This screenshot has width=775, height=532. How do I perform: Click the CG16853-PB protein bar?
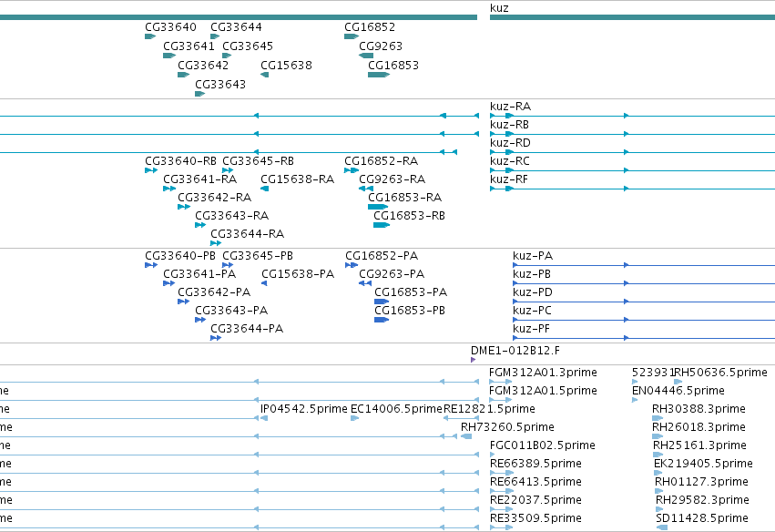tap(382, 320)
